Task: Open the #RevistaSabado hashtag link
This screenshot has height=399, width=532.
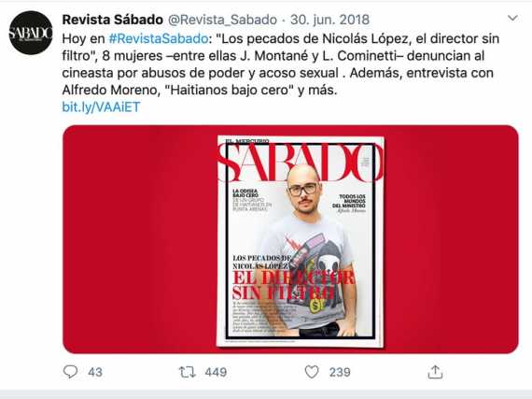Action: point(159,38)
